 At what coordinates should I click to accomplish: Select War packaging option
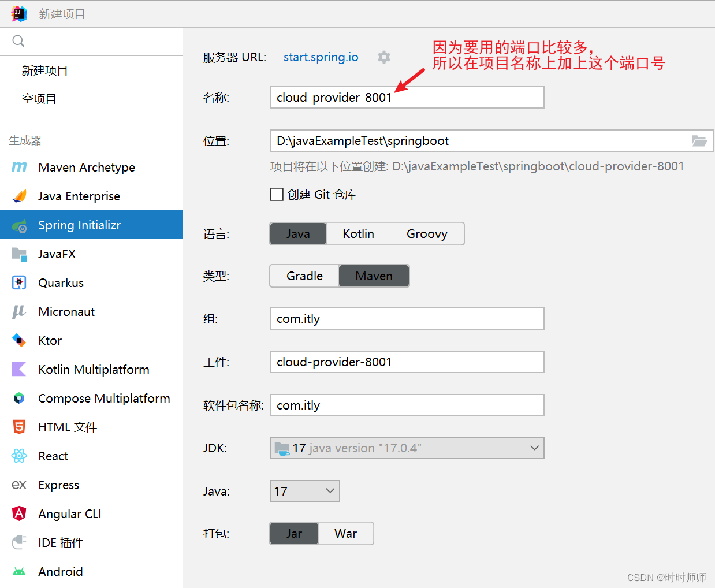coord(345,534)
